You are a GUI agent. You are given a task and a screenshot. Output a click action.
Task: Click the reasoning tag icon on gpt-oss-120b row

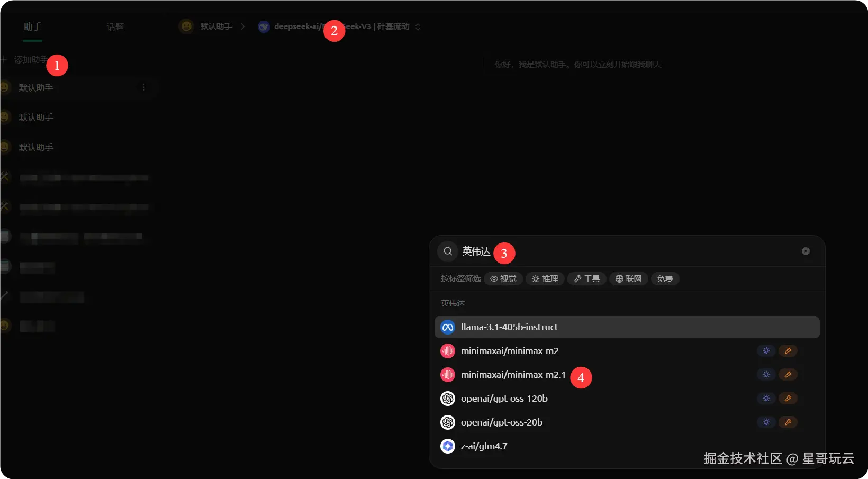[766, 399]
